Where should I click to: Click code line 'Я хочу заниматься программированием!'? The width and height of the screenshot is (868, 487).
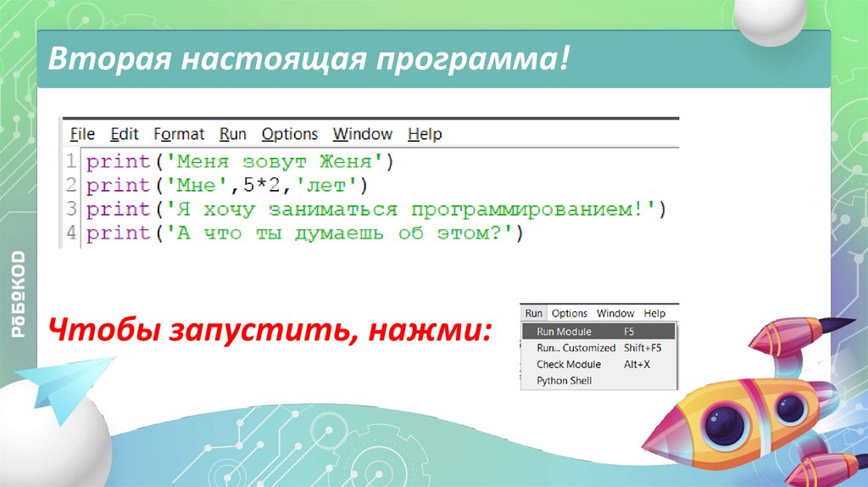coord(376,210)
